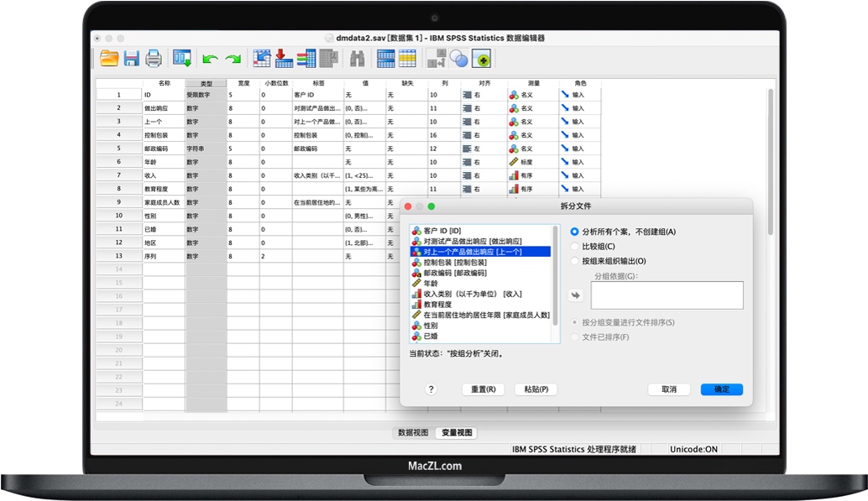
Task: Click the overlapping blue circles toolbar icon
Action: point(458,58)
